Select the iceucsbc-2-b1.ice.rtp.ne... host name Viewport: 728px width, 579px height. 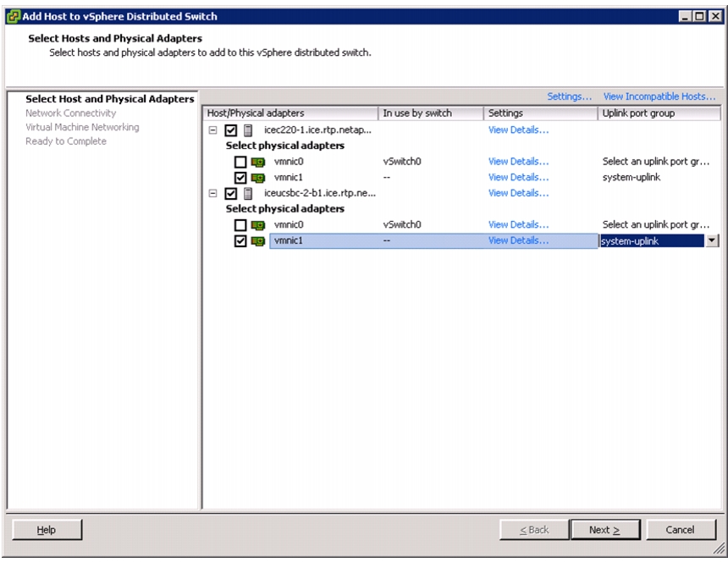click(320, 193)
